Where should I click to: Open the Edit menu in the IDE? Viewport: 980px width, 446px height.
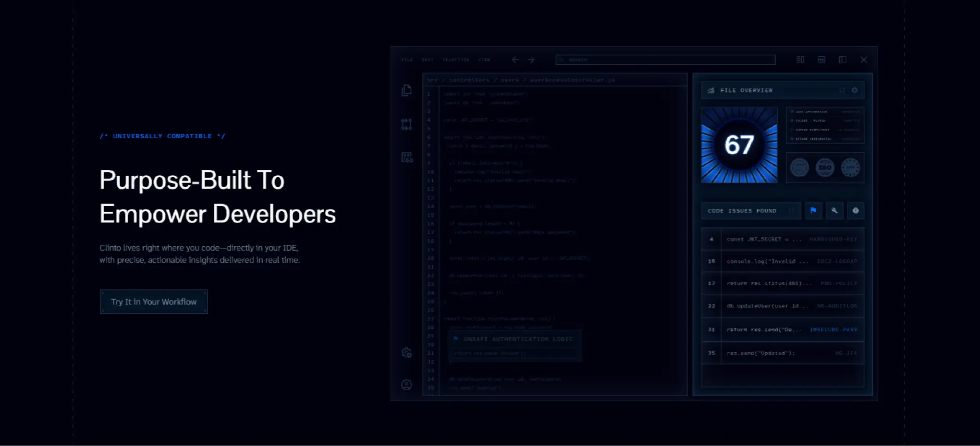click(x=428, y=60)
